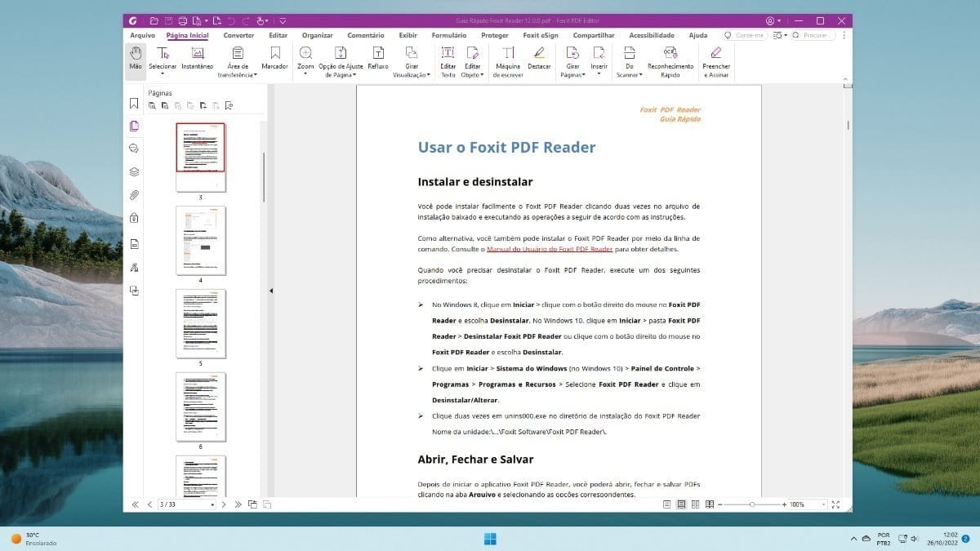
Task: Open the weather widget on taskbar
Action: pos(34,538)
